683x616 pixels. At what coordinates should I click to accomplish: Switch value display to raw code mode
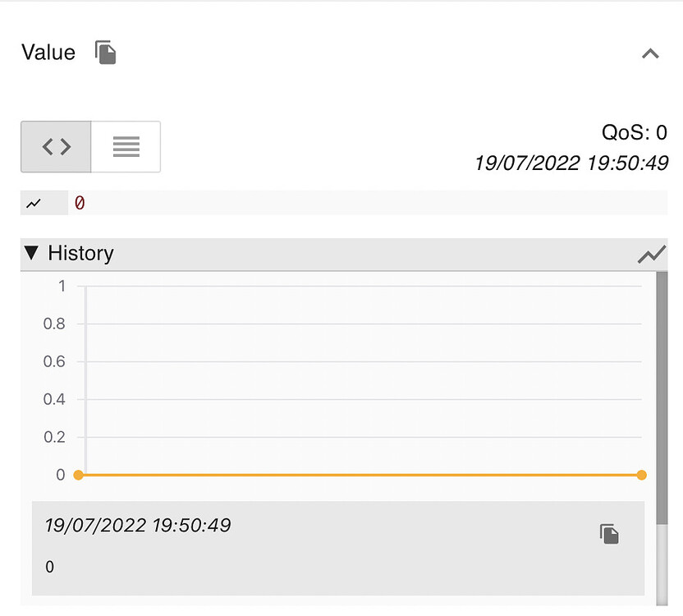tap(54, 146)
